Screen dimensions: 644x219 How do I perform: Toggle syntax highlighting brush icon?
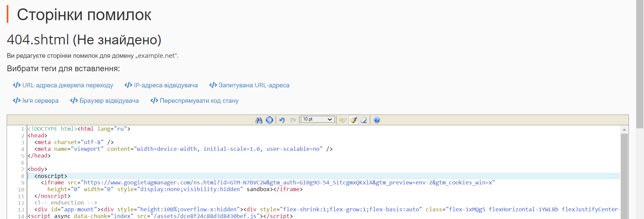pos(353,120)
